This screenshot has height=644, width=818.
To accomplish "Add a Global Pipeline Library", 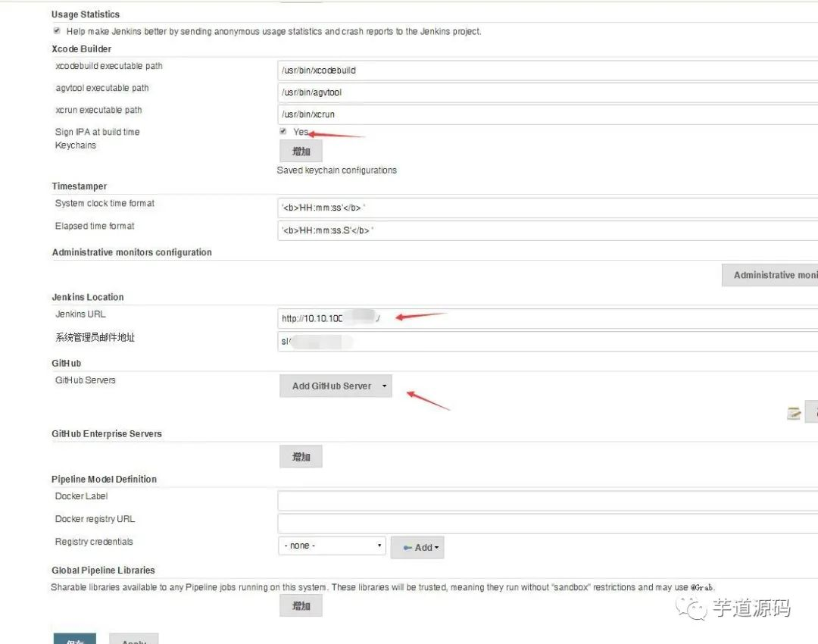I will click(301, 606).
